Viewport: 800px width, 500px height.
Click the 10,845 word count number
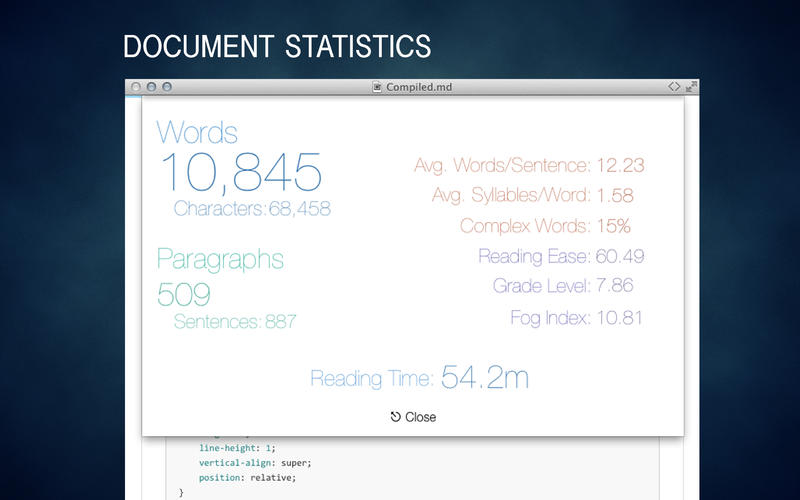pos(240,172)
